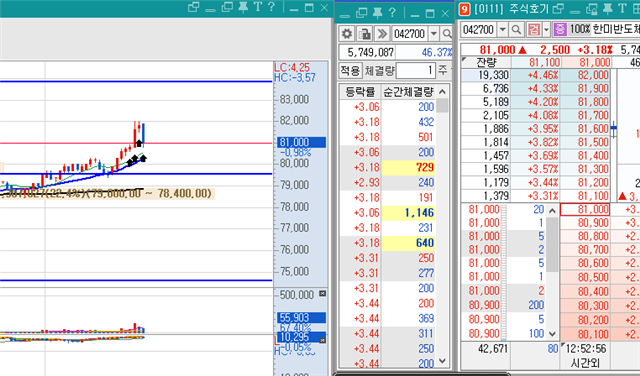Pin the tick window with pushpin icon
This screenshot has height=376, width=640.
click(x=378, y=13)
